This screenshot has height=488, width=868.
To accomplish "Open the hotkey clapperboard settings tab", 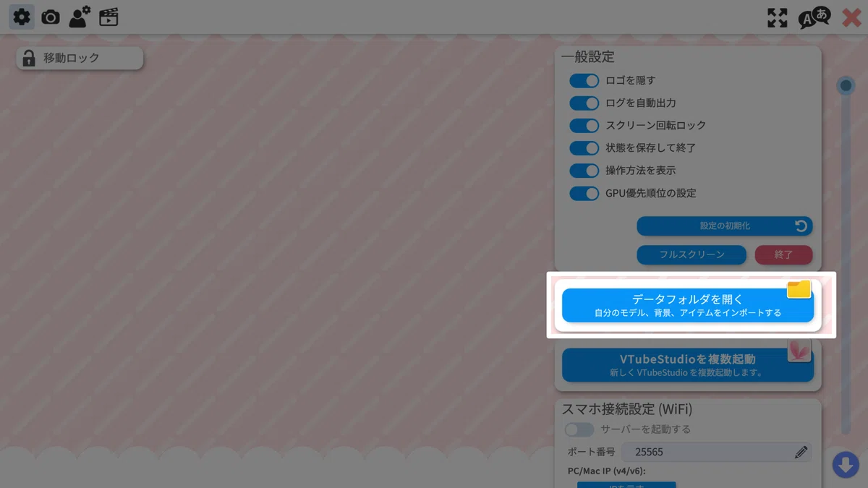I will click(109, 17).
